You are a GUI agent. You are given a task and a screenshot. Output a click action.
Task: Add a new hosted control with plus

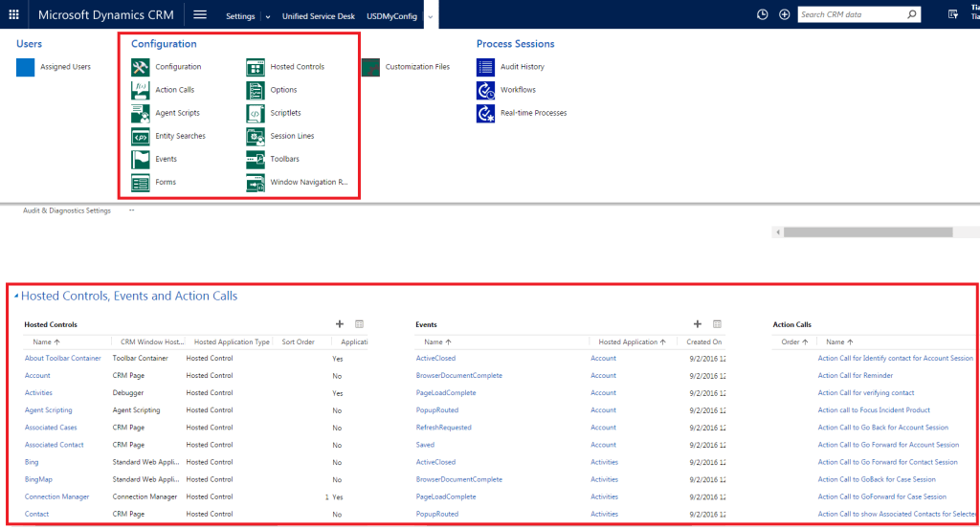click(x=340, y=324)
